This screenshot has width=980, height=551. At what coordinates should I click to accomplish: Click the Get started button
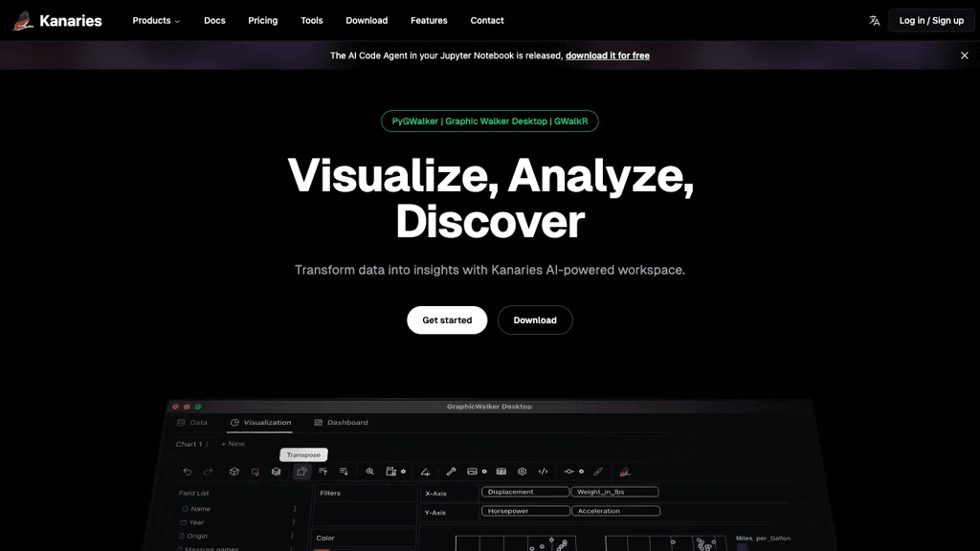(447, 320)
